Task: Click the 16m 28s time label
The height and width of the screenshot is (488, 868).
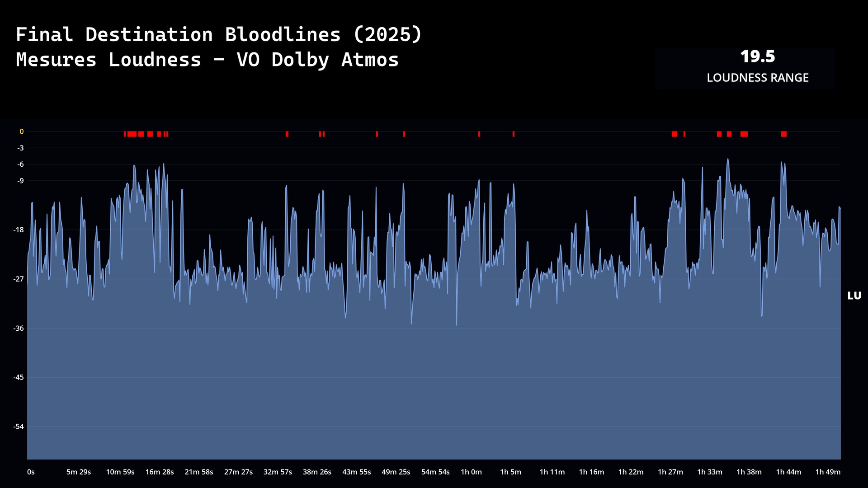Action: pyautogui.click(x=160, y=472)
